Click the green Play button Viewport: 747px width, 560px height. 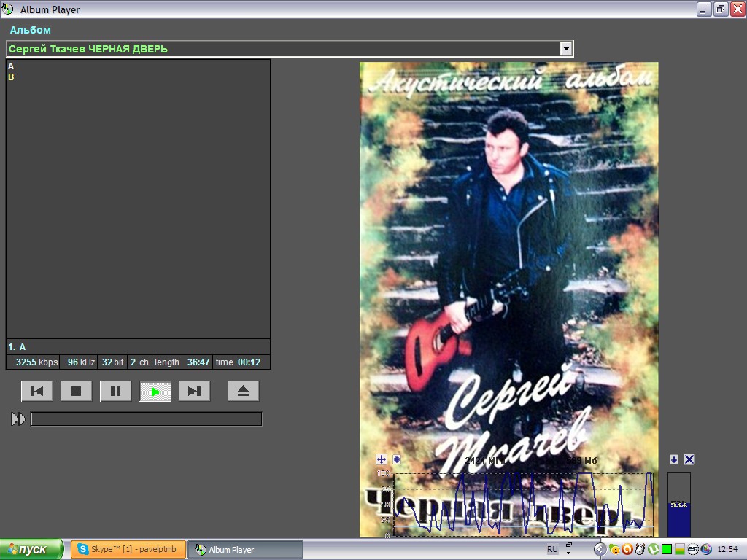point(155,391)
